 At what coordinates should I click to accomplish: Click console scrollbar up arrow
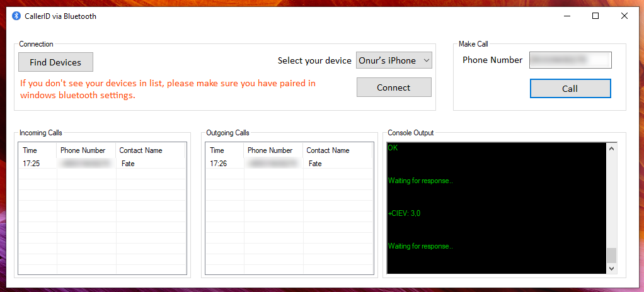pos(611,149)
